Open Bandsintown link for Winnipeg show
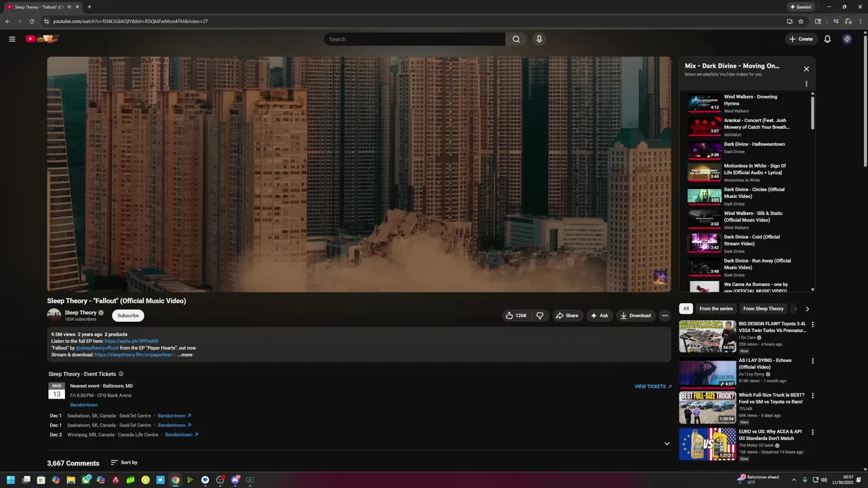 [x=182, y=435]
